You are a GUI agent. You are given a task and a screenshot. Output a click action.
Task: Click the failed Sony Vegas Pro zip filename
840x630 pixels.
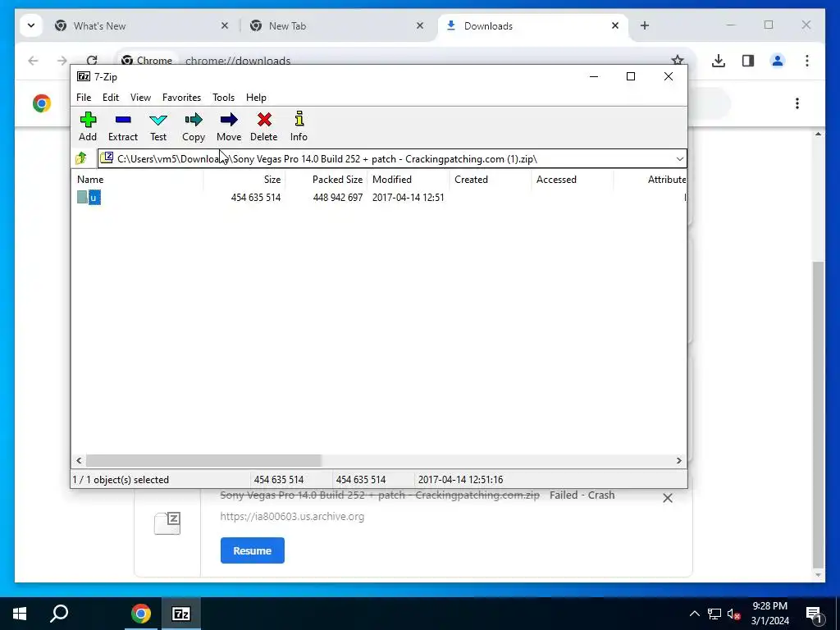(x=380, y=495)
